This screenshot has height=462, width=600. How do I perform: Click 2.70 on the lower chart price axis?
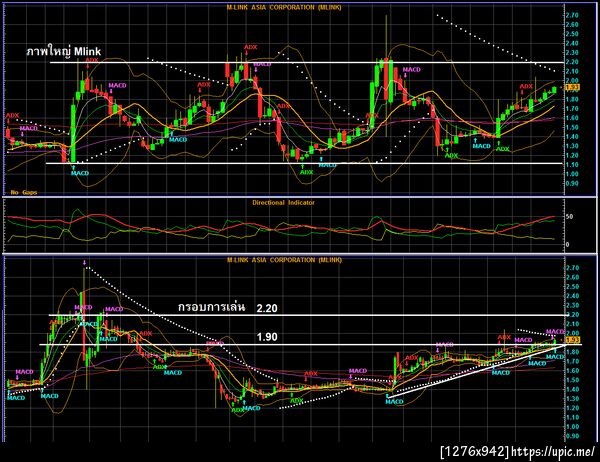(572, 268)
